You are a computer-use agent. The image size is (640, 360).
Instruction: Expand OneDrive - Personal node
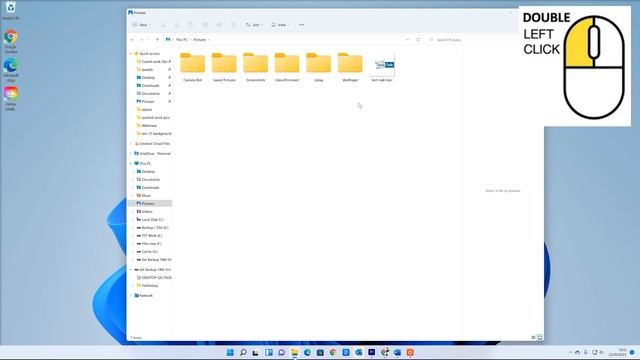131,153
